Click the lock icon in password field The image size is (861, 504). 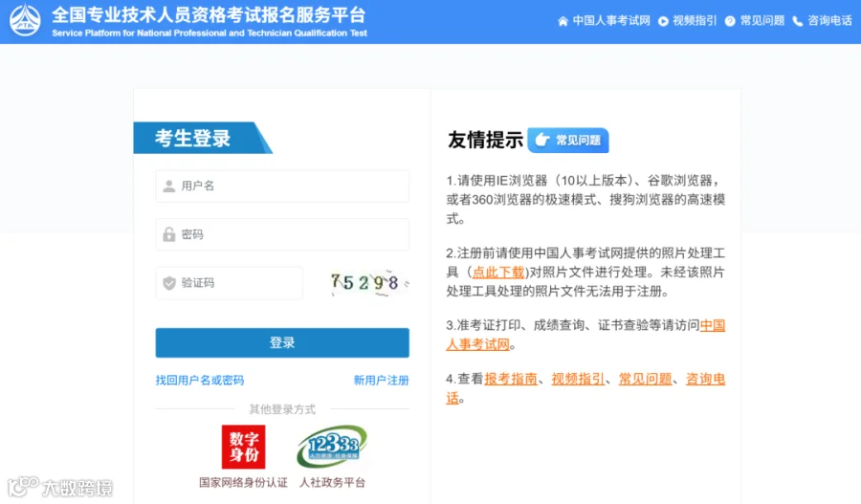(169, 234)
